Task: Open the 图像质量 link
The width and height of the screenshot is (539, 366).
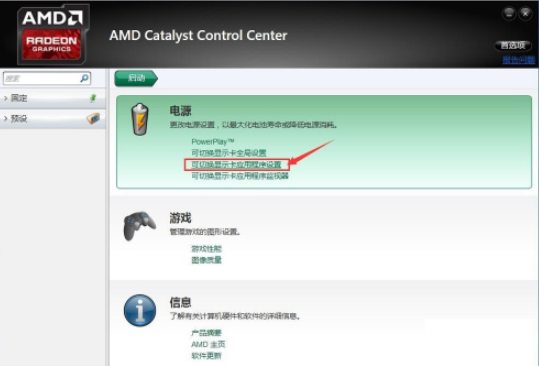Action: click(207, 260)
